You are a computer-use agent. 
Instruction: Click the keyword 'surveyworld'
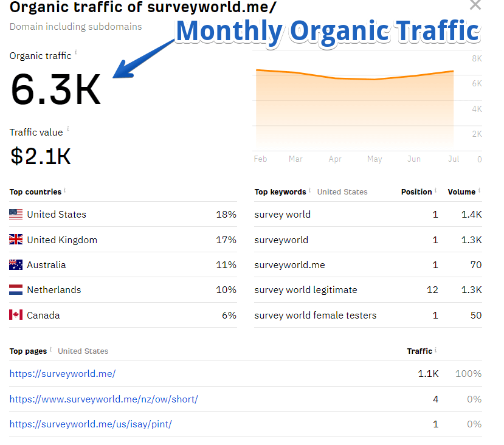[281, 240]
